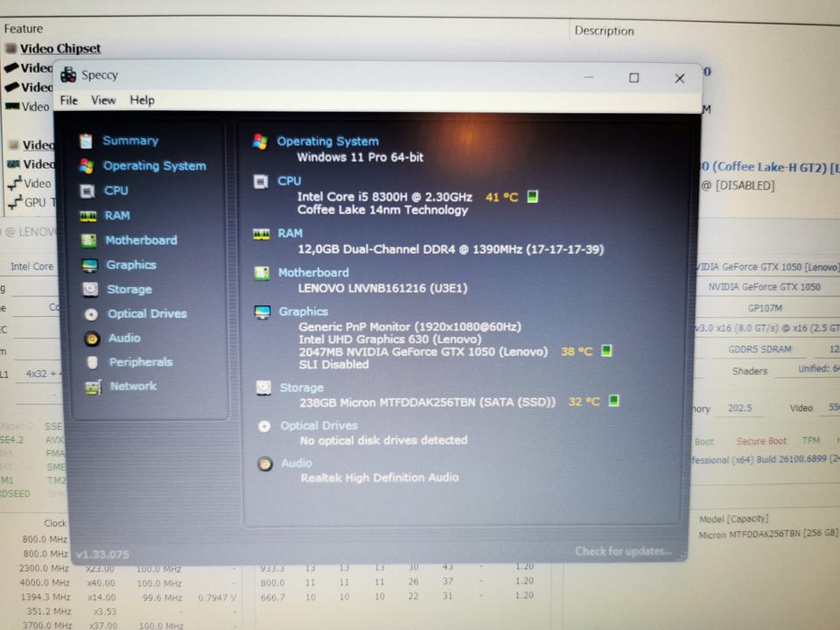Screen dimensions: 840x630
Task: Click the CPU heading in summary pane
Action: [x=289, y=181]
